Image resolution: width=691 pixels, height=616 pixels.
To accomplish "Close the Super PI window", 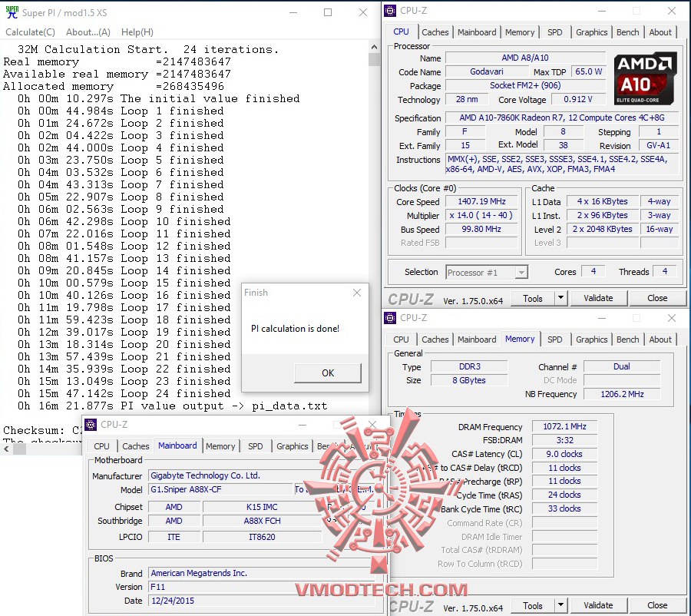I will click(x=363, y=12).
